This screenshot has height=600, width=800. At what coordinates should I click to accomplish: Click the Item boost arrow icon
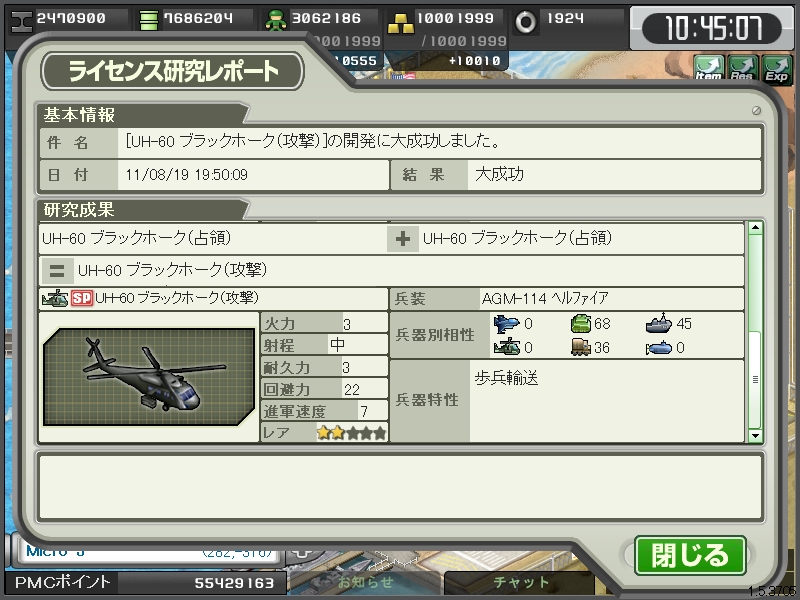[x=709, y=69]
